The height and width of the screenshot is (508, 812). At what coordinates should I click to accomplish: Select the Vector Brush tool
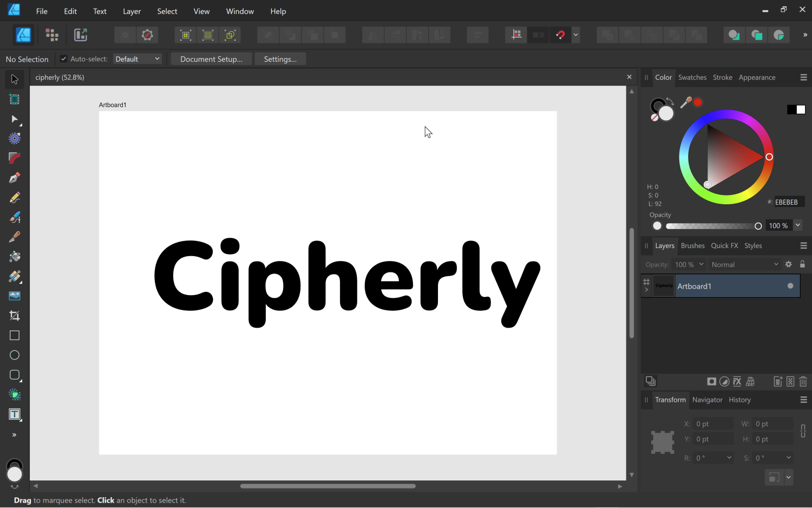[14, 217]
